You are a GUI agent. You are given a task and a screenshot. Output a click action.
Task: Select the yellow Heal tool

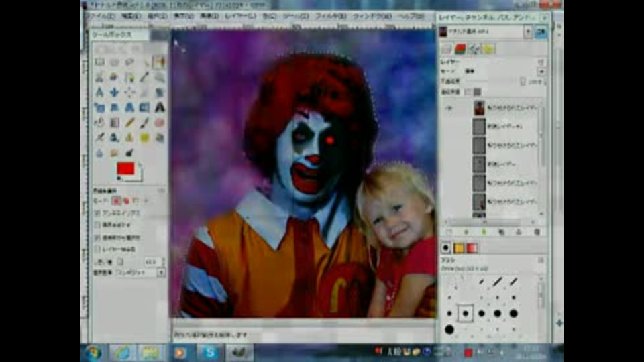tap(145, 137)
